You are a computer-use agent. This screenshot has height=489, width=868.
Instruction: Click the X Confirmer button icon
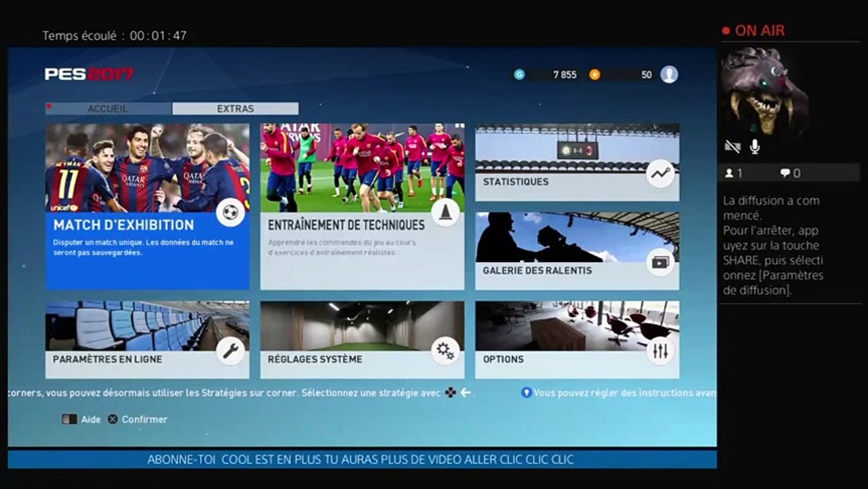click(113, 419)
